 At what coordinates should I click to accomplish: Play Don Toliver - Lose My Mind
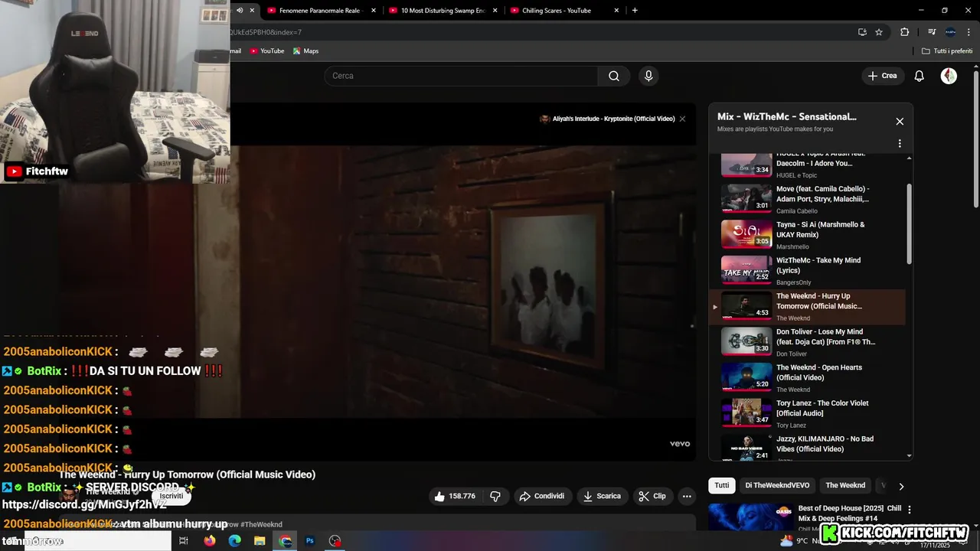[x=808, y=341]
